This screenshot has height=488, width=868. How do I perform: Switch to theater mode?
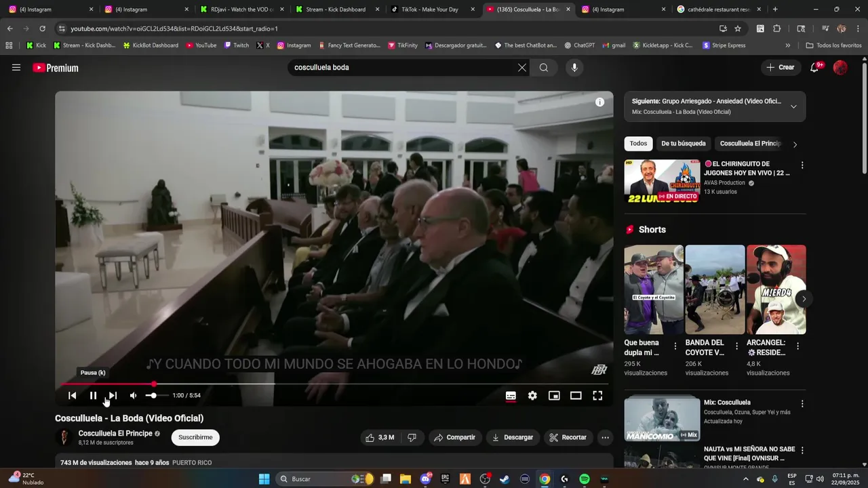click(x=576, y=396)
